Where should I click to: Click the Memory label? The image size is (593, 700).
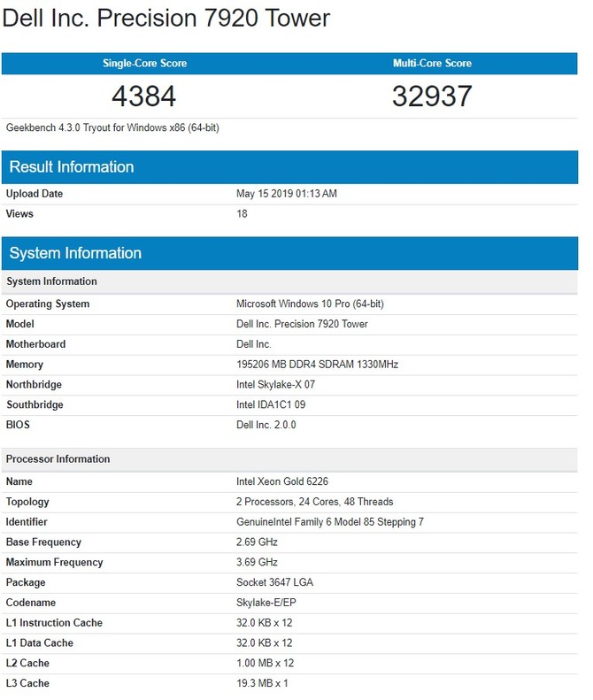pyautogui.click(x=25, y=365)
